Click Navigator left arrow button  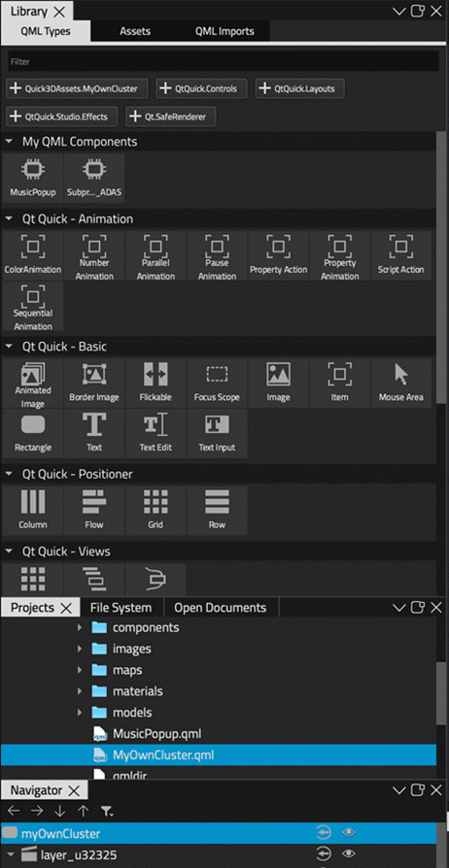14,812
